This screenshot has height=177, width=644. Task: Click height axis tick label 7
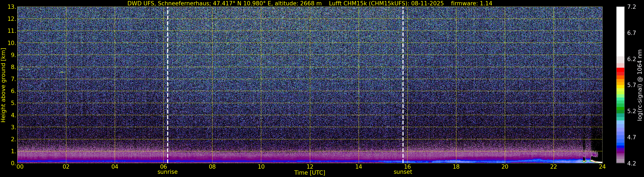[13, 79]
